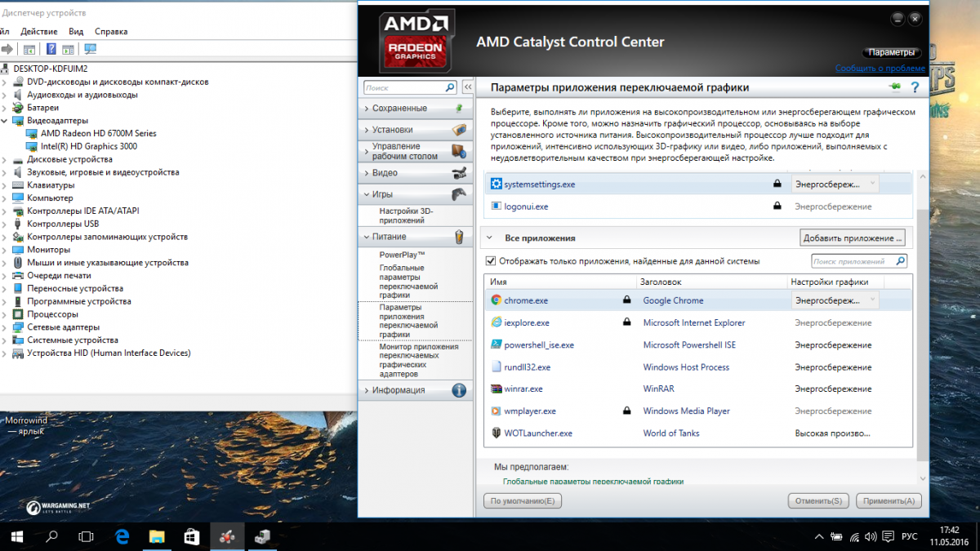The width and height of the screenshot is (980, 551).
Task: Select AMD Radeon HD 6700M Series in Device Manager
Action: (99, 133)
